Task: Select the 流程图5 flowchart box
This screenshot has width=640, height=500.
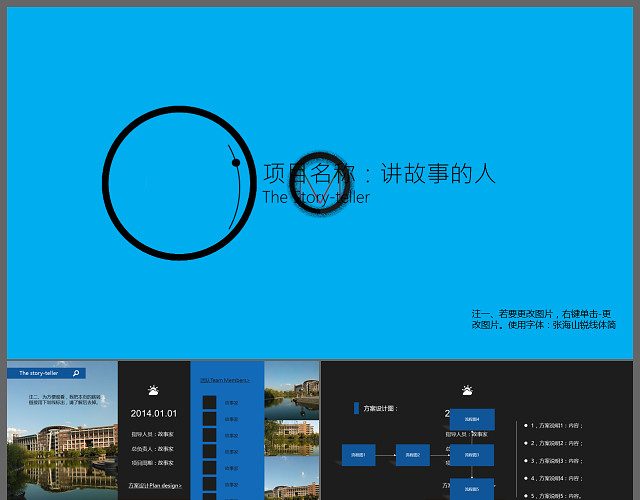Action: pyautogui.click(x=472, y=489)
